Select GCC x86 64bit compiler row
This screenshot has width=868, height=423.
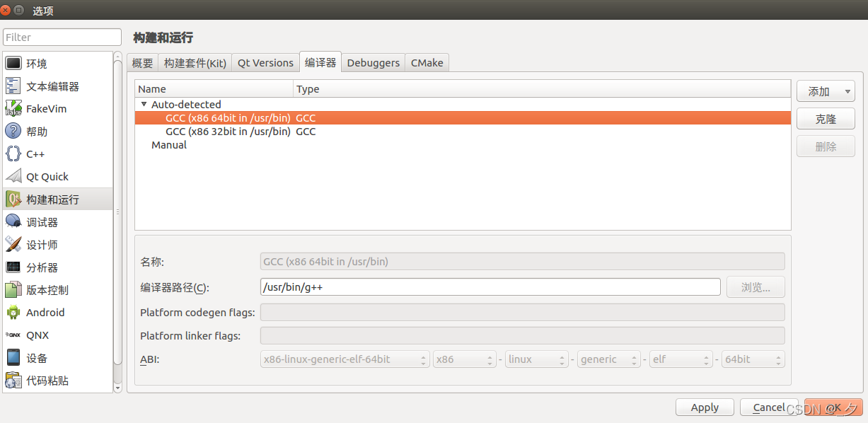tap(463, 118)
